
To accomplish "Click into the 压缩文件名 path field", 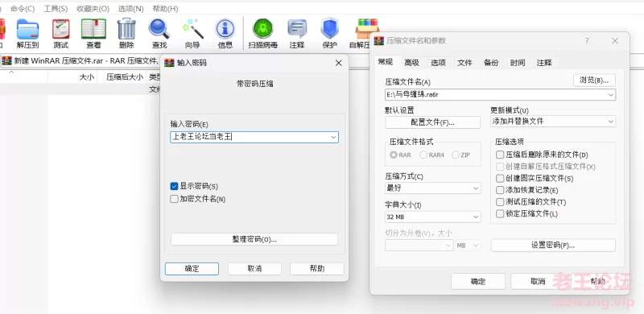I will point(500,94).
